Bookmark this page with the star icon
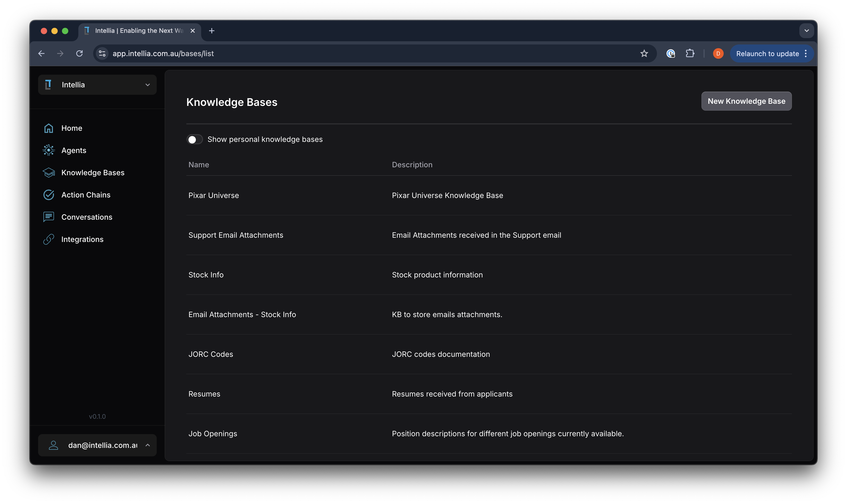The width and height of the screenshot is (847, 504). 644,53
